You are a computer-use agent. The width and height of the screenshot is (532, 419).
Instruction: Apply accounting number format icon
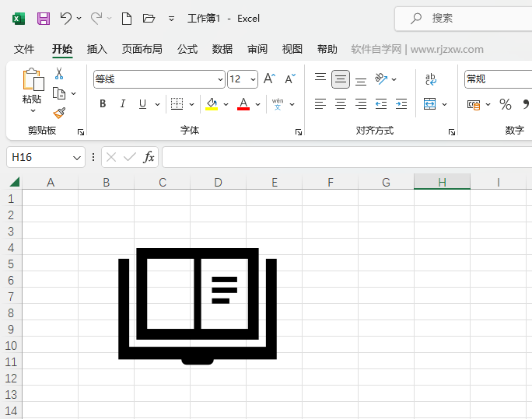tap(474, 105)
